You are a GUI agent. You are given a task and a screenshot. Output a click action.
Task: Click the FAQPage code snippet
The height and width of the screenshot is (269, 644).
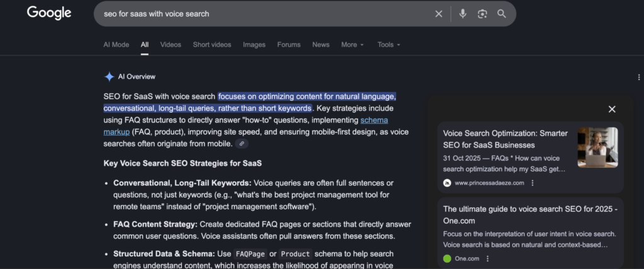pyautogui.click(x=250, y=254)
